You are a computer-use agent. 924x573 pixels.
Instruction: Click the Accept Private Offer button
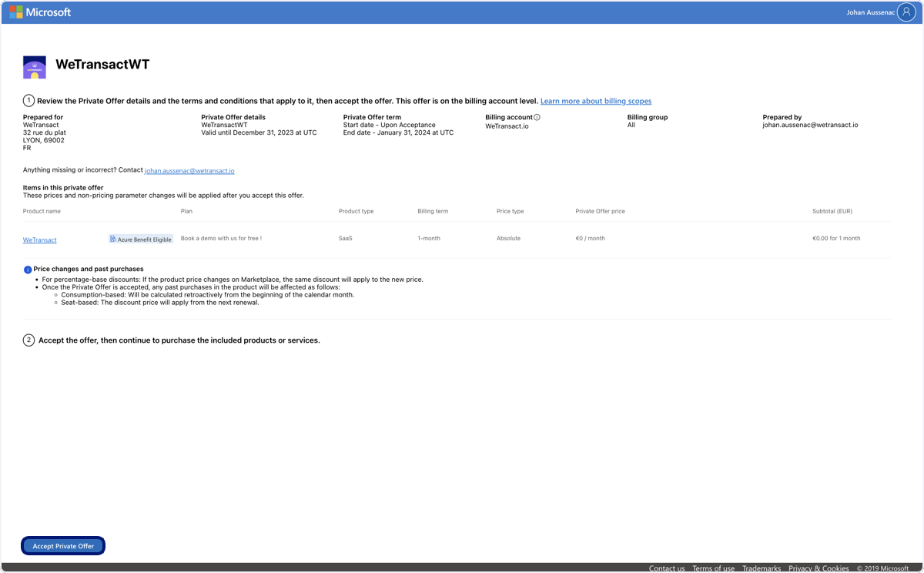click(63, 546)
